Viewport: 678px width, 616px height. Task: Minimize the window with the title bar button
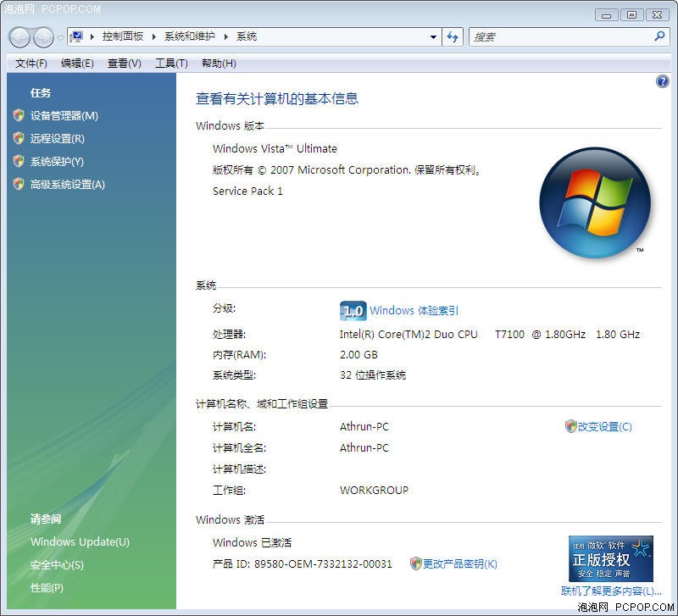(606, 15)
